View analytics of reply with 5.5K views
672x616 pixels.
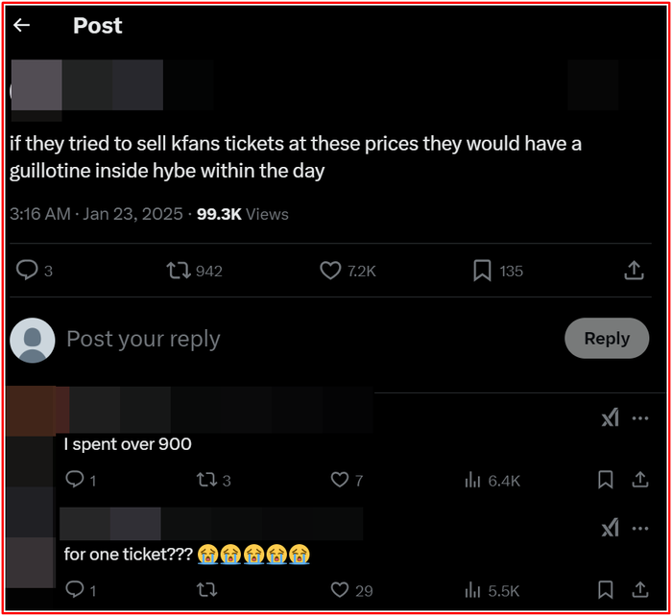tap(472, 590)
